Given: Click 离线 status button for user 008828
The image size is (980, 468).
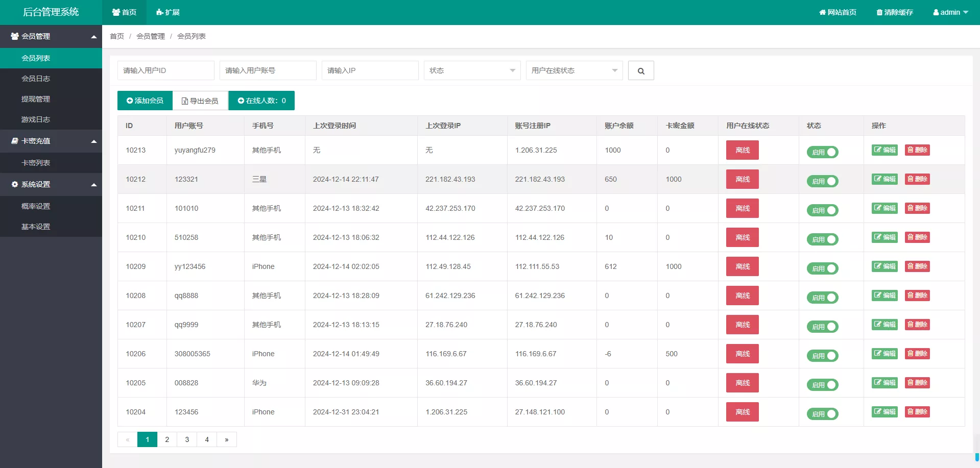Looking at the screenshot, I should (x=742, y=383).
